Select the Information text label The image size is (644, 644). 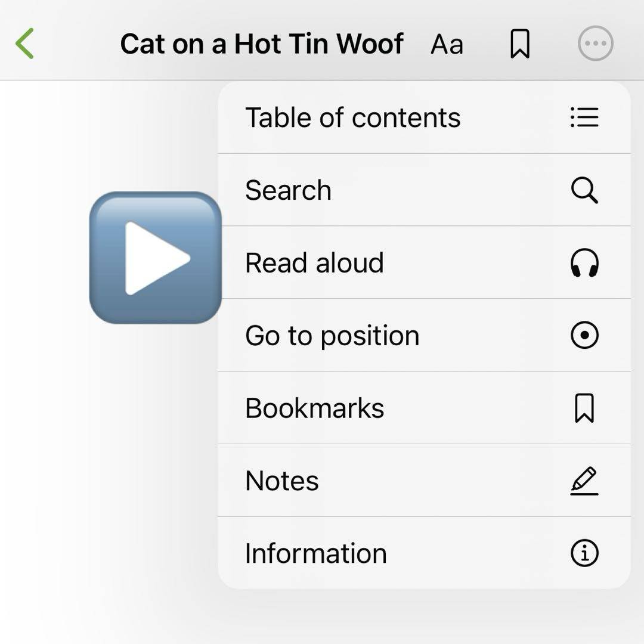315,553
